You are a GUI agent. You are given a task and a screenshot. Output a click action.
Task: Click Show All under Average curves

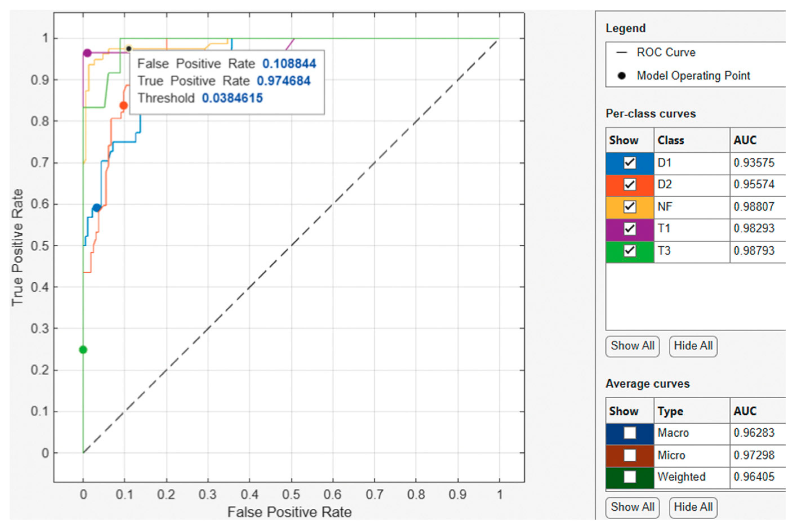(x=632, y=507)
